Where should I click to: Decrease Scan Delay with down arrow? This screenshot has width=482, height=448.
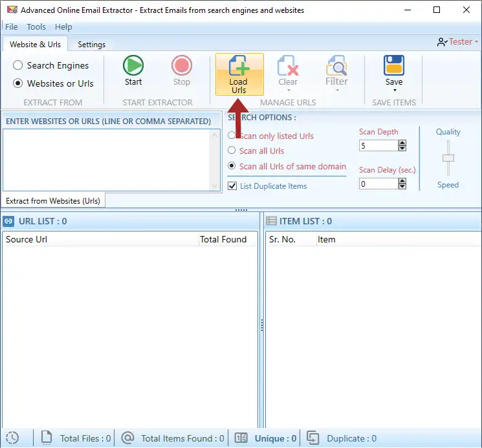(x=402, y=187)
